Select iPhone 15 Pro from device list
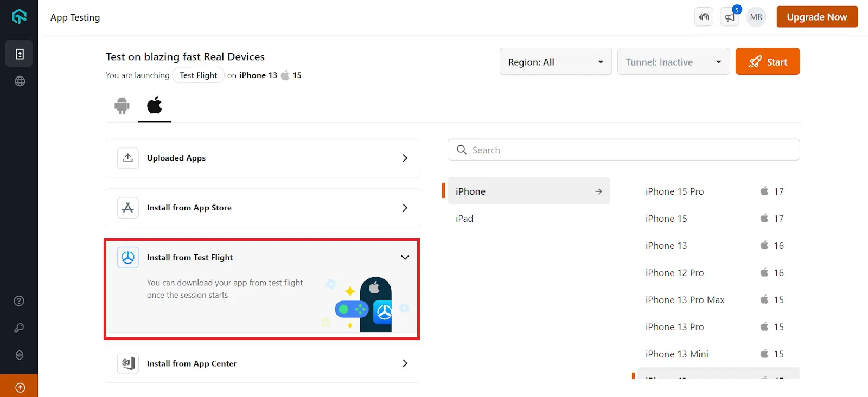868x397 pixels. pyautogui.click(x=674, y=191)
